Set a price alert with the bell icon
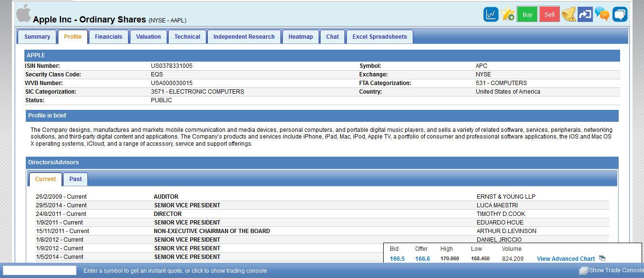Viewport: 644px width, 278px height. tap(569, 14)
